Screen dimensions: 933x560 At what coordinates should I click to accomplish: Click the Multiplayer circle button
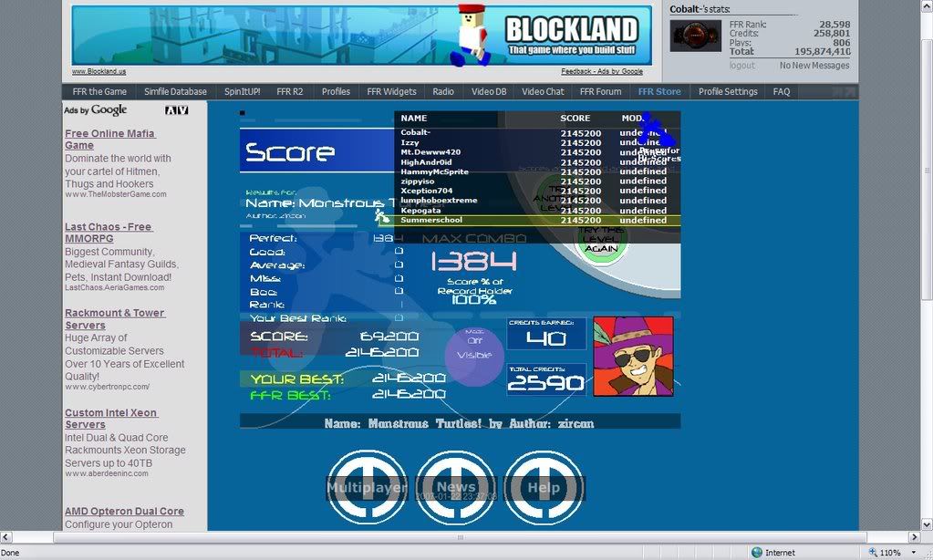367,487
